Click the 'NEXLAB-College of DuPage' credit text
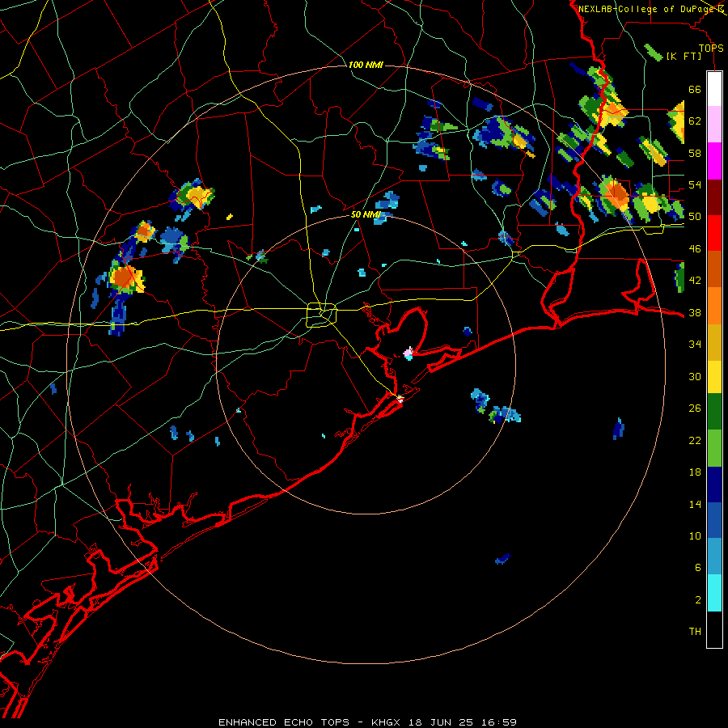The image size is (728, 728). (647, 9)
